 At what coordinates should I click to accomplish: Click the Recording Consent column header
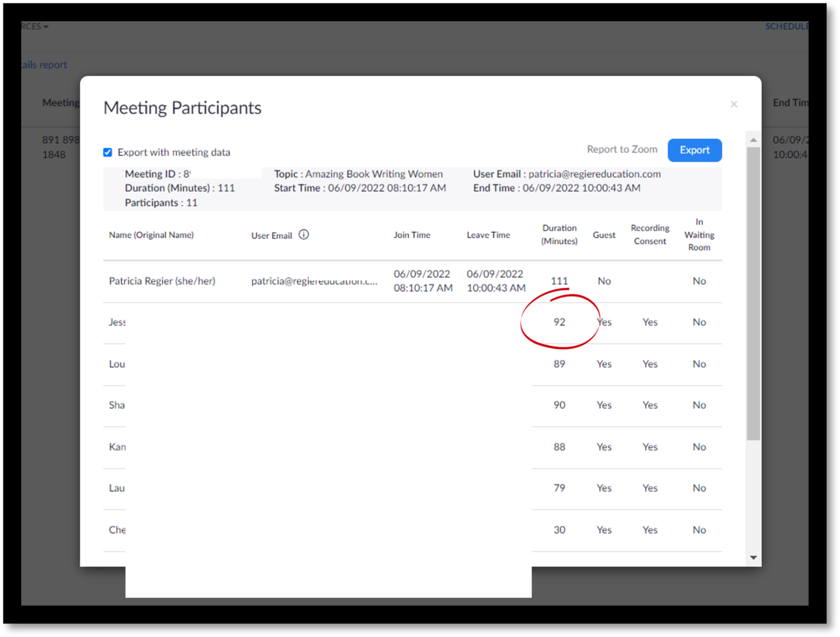pyautogui.click(x=650, y=235)
